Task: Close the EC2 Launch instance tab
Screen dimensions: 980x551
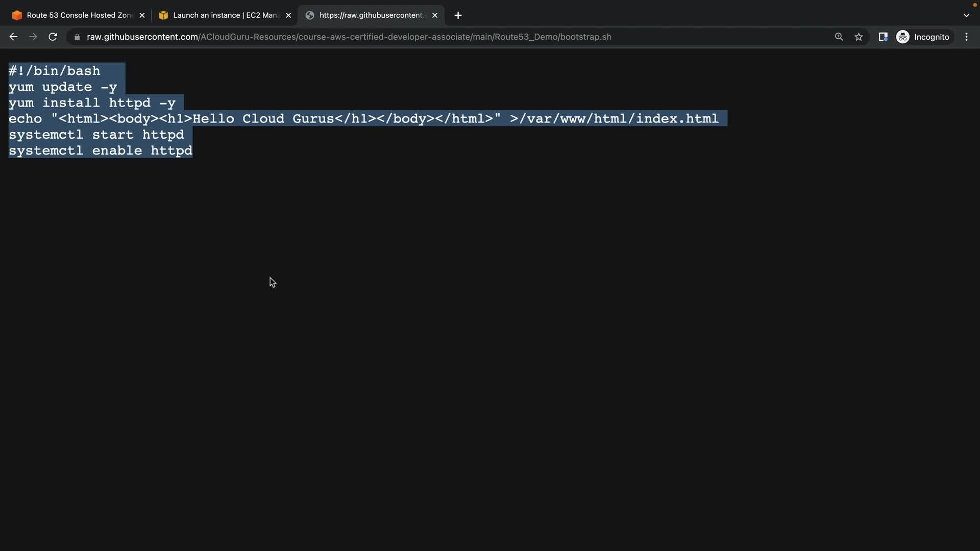Action: (x=288, y=15)
